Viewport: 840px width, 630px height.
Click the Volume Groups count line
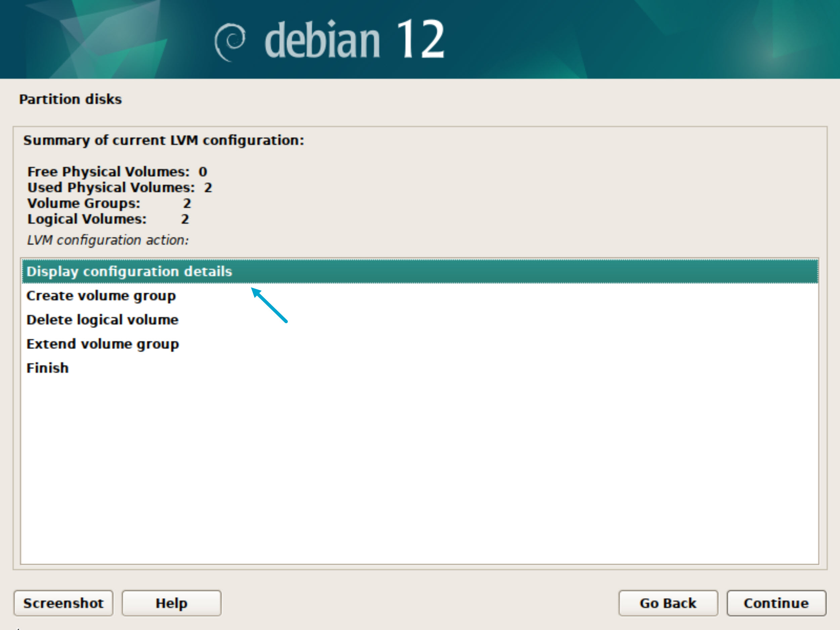click(x=109, y=203)
